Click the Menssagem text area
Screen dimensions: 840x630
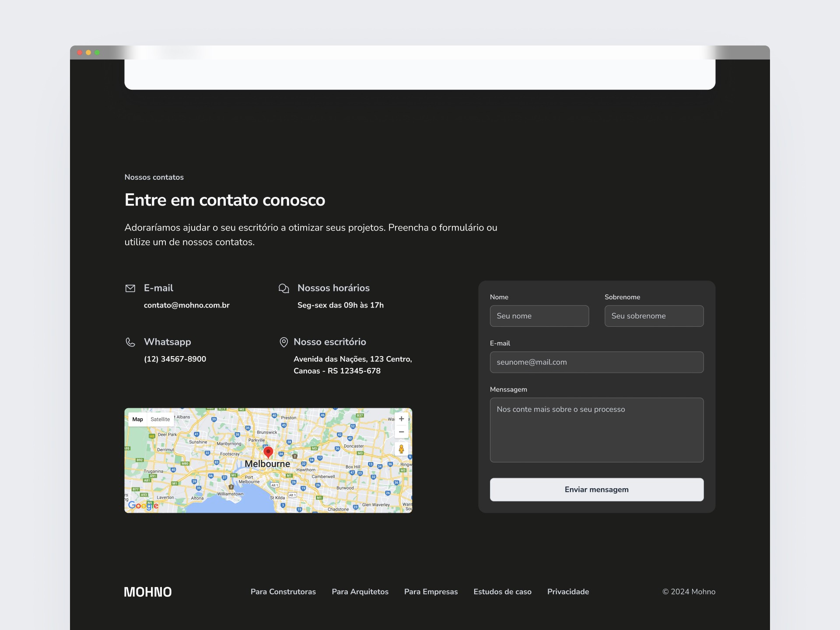point(596,430)
